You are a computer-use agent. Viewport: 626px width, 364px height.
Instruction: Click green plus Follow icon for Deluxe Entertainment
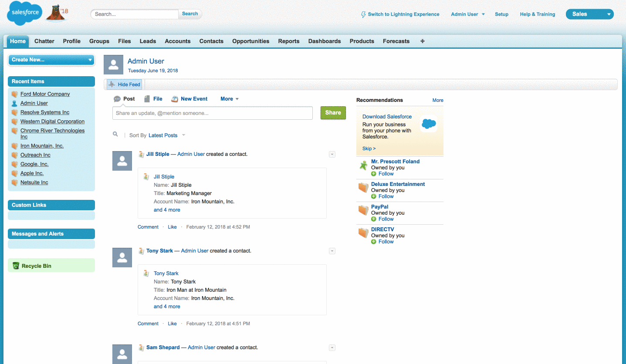tap(374, 196)
